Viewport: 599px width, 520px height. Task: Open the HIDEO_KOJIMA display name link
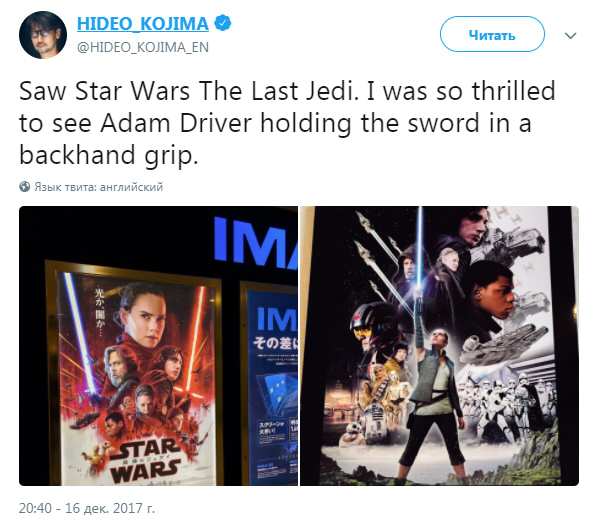pyautogui.click(x=143, y=24)
